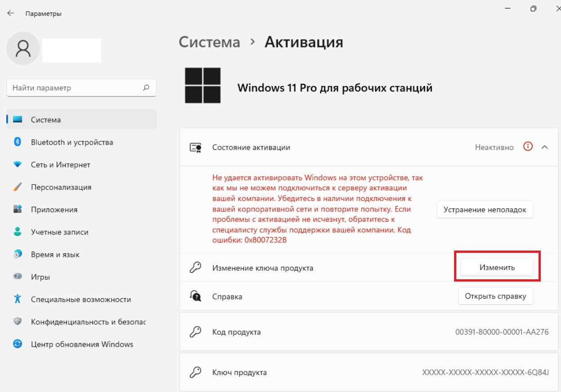Click the red info icon beside Неактивно
The width and height of the screenshot is (561, 392).
coord(528,146)
